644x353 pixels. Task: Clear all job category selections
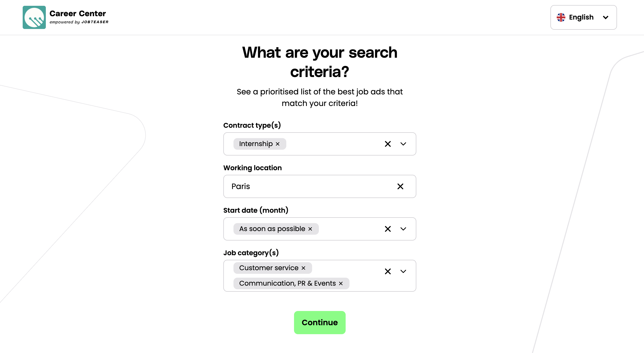388,271
